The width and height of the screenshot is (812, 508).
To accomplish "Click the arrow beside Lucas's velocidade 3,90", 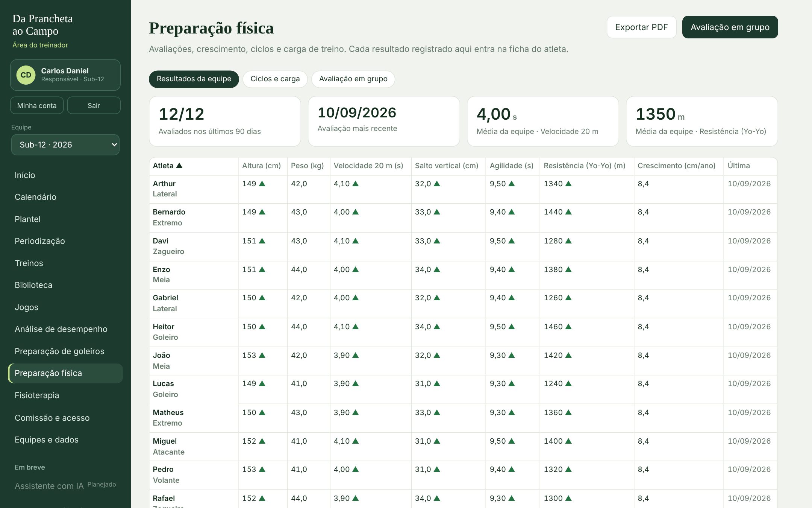I will (356, 383).
